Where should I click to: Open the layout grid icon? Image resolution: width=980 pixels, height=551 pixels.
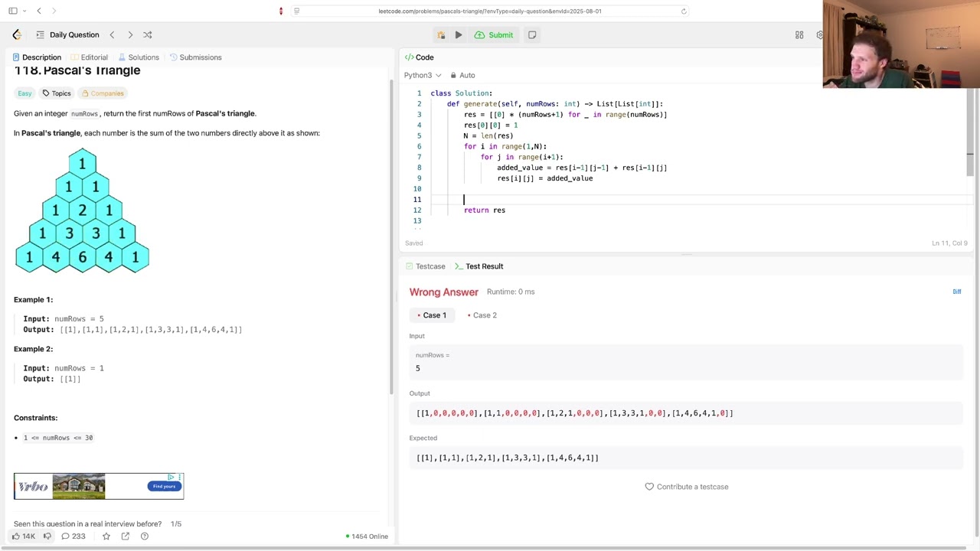pyautogui.click(x=799, y=34)
